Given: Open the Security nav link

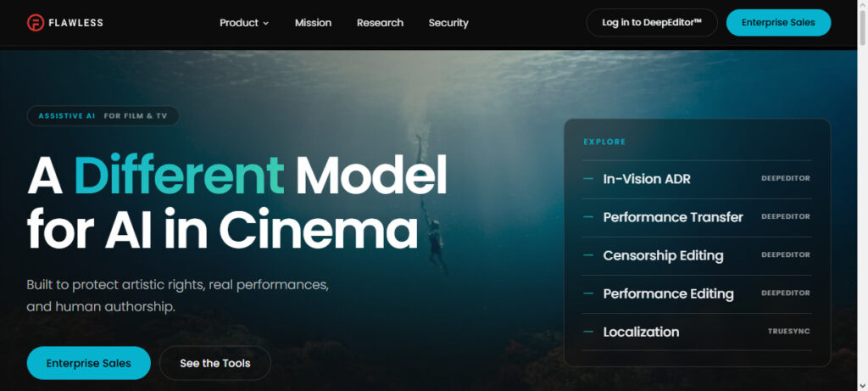Looking at the screenshot, I should [x=448, y=23].
